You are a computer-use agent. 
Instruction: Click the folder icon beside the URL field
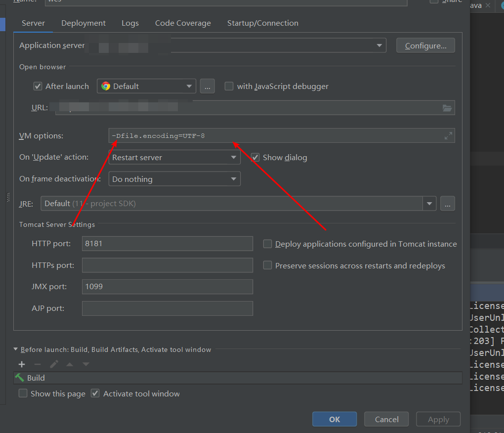(x=448, y=107)
